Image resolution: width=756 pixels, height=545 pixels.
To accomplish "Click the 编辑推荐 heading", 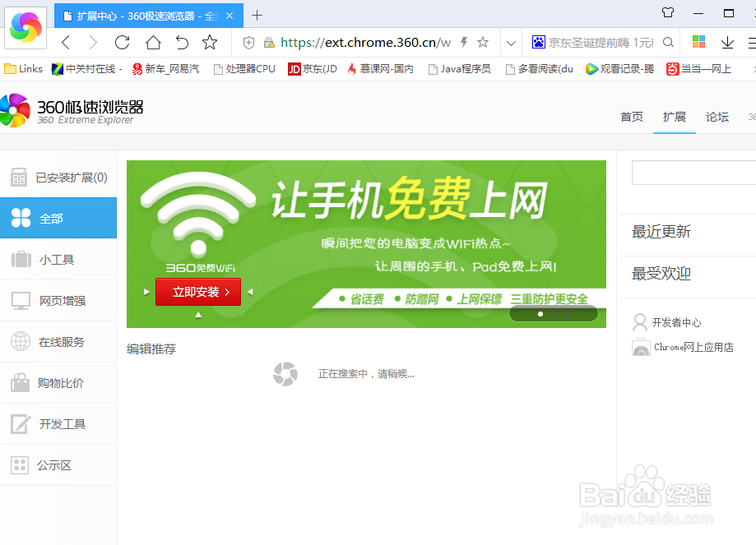I will click(151, 349).
